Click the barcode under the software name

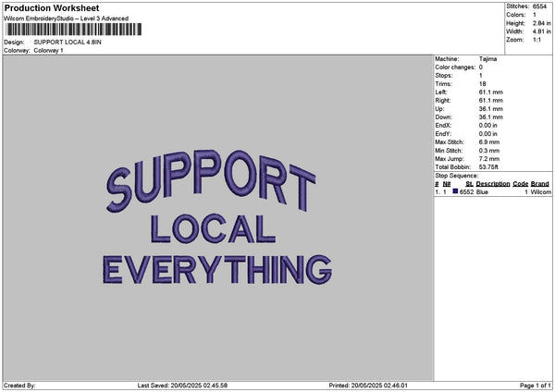click(74, 30)
